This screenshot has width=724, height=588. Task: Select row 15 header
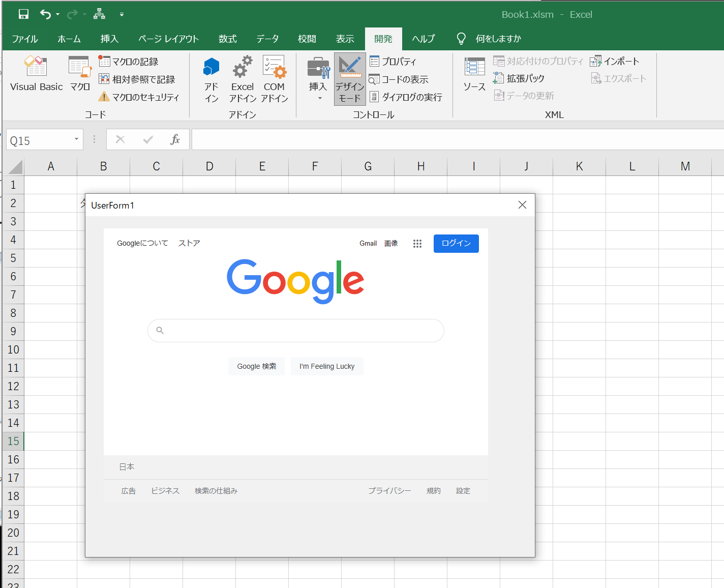(x=13, y=441)
